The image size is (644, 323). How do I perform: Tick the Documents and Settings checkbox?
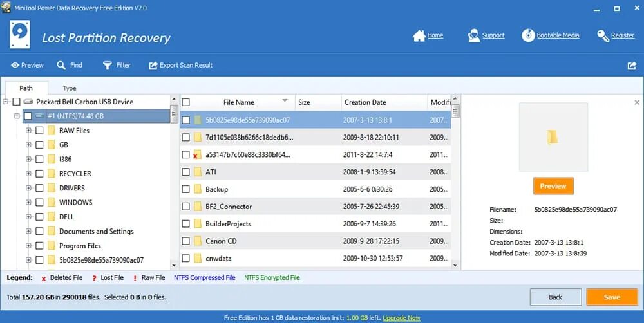point(39,231)
